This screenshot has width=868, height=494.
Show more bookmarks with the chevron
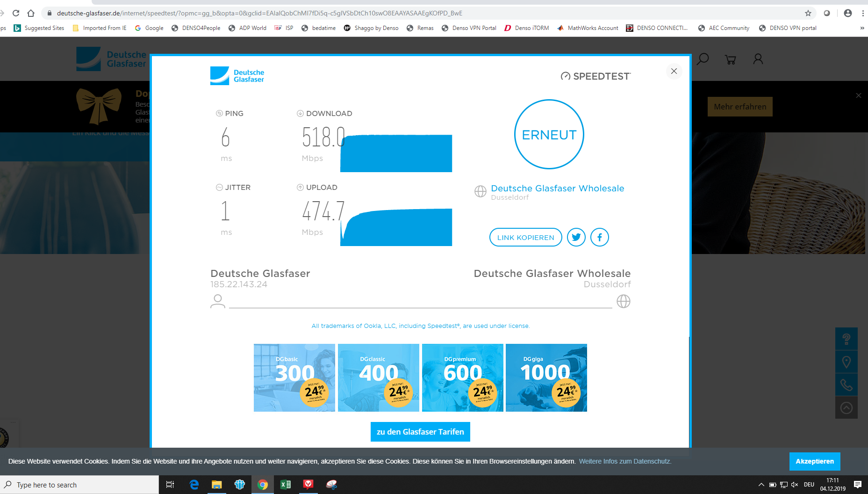(862, 28)
